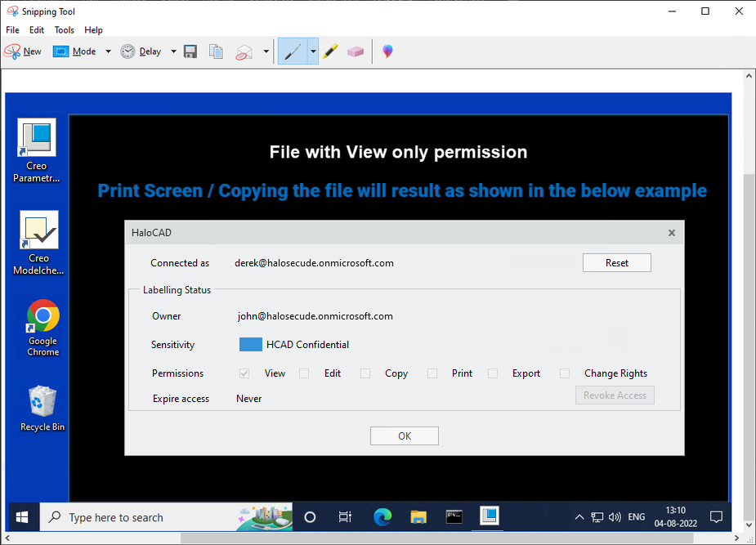Enable the Edit permission checkbox
The width and height of the screenshot is (756, 545).
(304, 373)
